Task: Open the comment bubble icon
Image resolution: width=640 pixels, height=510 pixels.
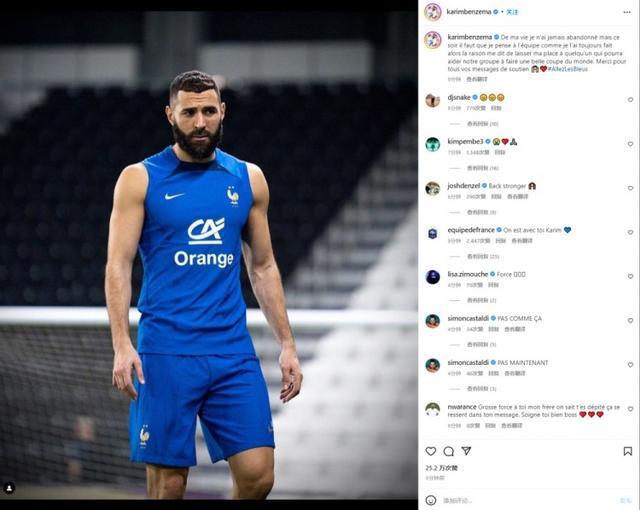Action: click(449, 451)
